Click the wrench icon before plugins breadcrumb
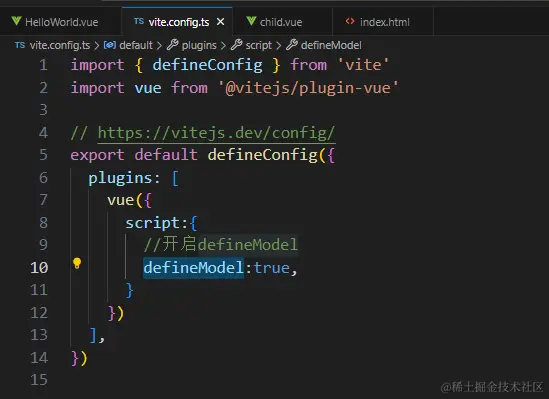The width and height of the screenshot is (549, 399). [173, 45]
